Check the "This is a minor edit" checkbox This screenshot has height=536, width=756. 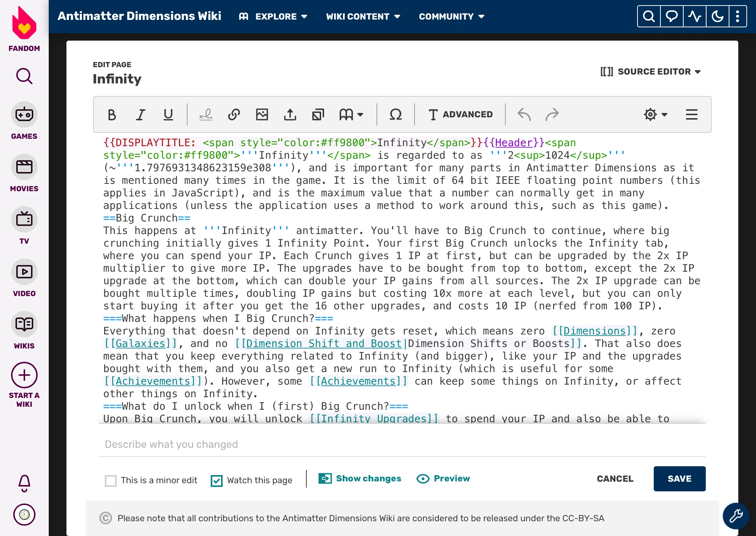(111, 481)
